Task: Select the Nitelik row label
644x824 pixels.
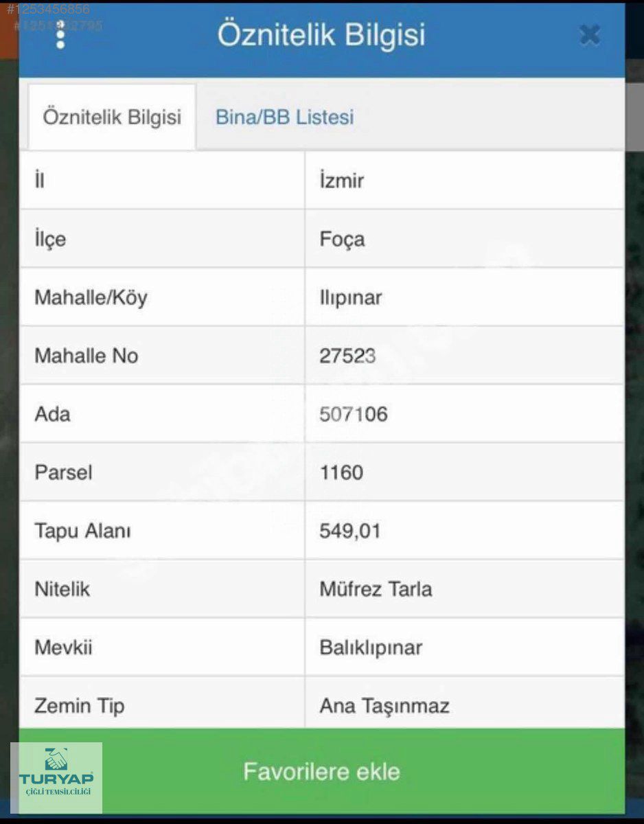Action: pyautogui.click(x=62, y=589)
